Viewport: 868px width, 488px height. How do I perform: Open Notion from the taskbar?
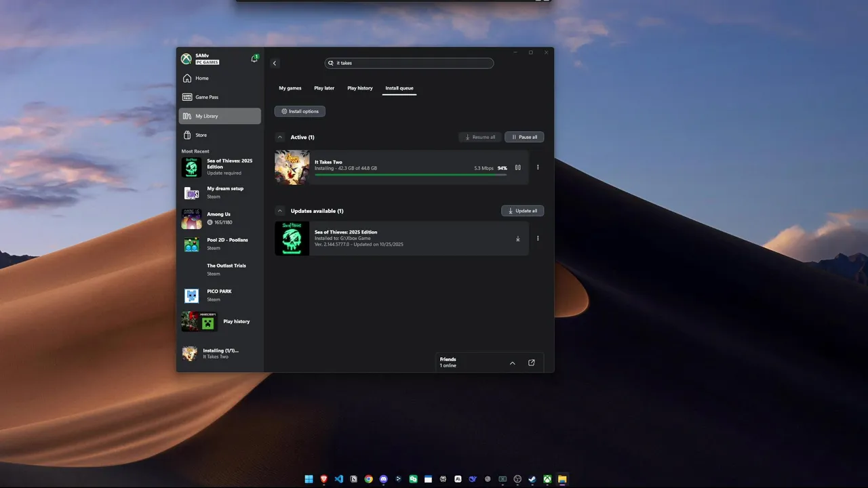pos(354,479)
